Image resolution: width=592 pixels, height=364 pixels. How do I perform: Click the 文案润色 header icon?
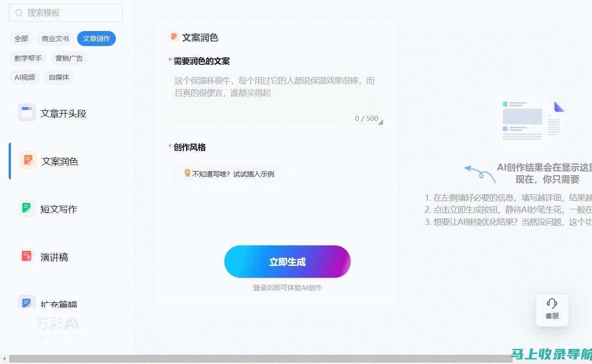pos(174,37)
